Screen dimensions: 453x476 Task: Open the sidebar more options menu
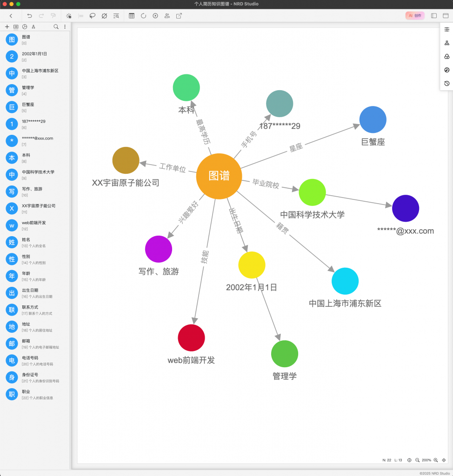(x=65, y=27)
